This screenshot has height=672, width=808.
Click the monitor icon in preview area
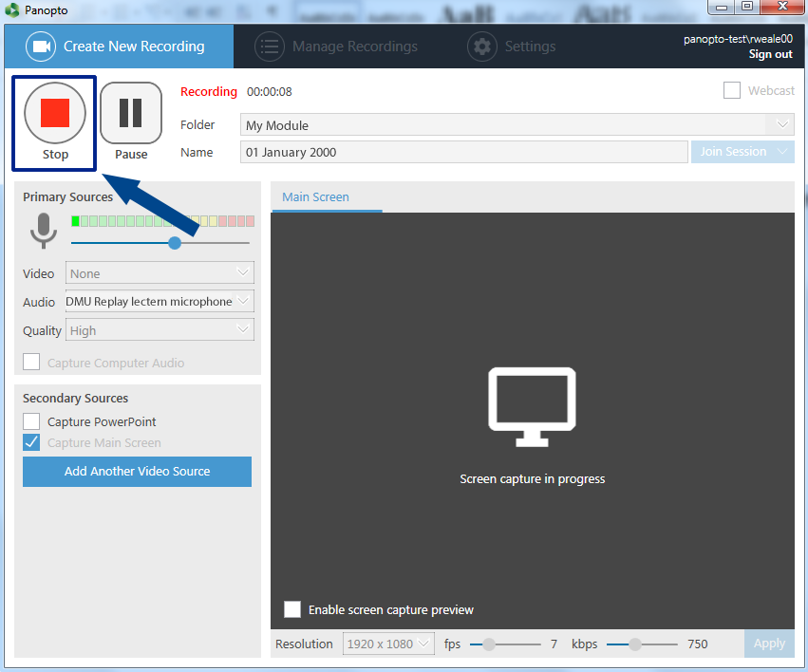[532, 407]
